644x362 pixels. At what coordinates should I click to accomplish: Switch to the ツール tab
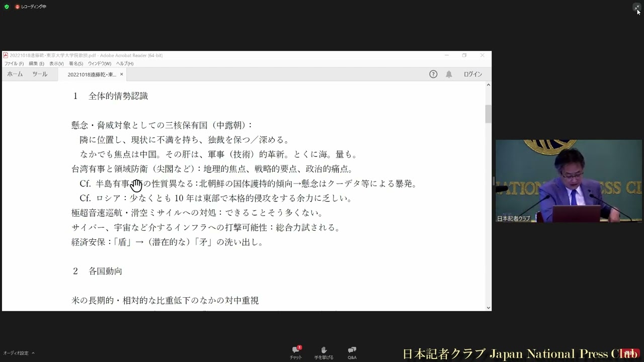click(x=40, y=74)
